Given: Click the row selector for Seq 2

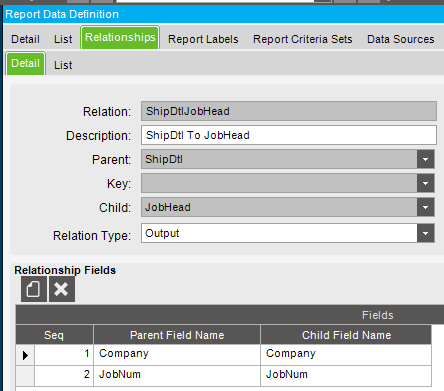Looking at the screenshot, I should [25, 376].
